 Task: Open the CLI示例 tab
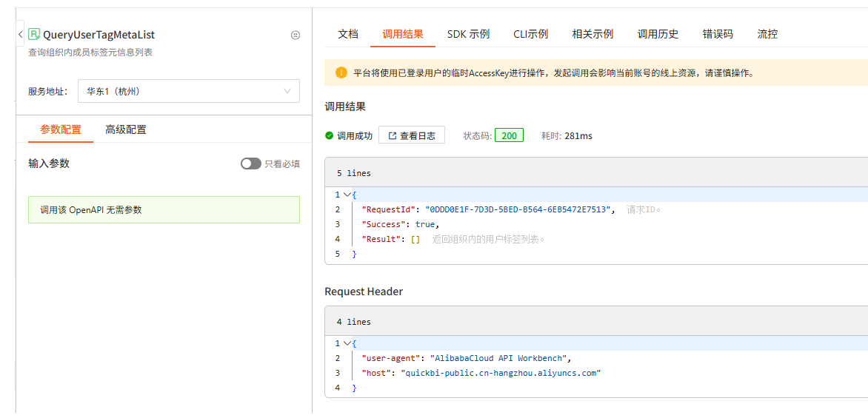[x=530, y=34]
